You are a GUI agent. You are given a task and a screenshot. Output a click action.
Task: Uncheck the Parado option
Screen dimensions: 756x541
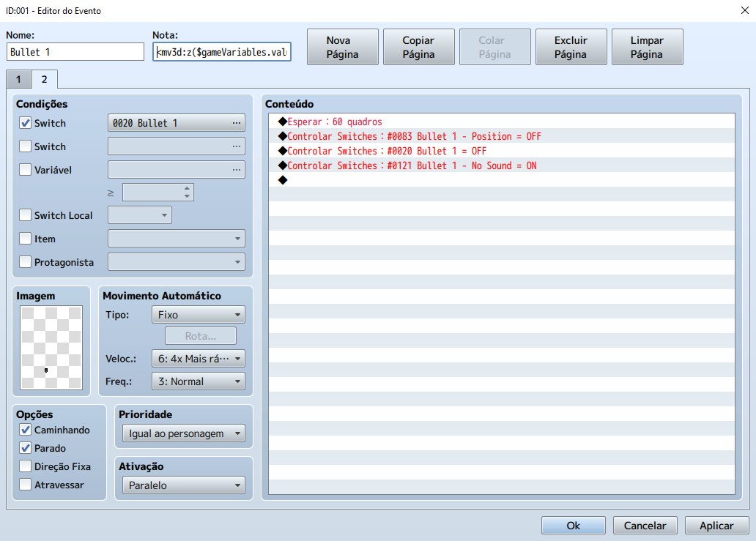pyautogui.click(x=26, y=448)
